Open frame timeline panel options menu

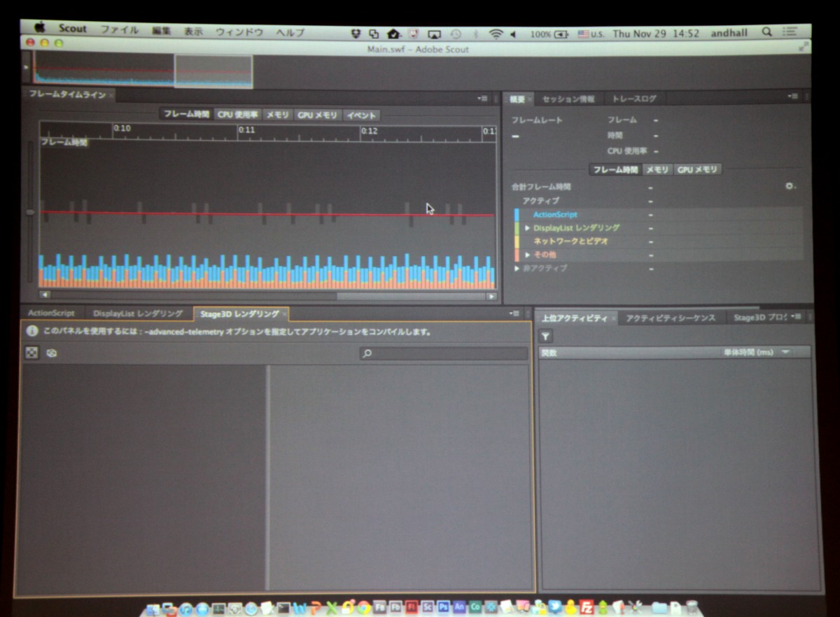click(x=482, y=98)
